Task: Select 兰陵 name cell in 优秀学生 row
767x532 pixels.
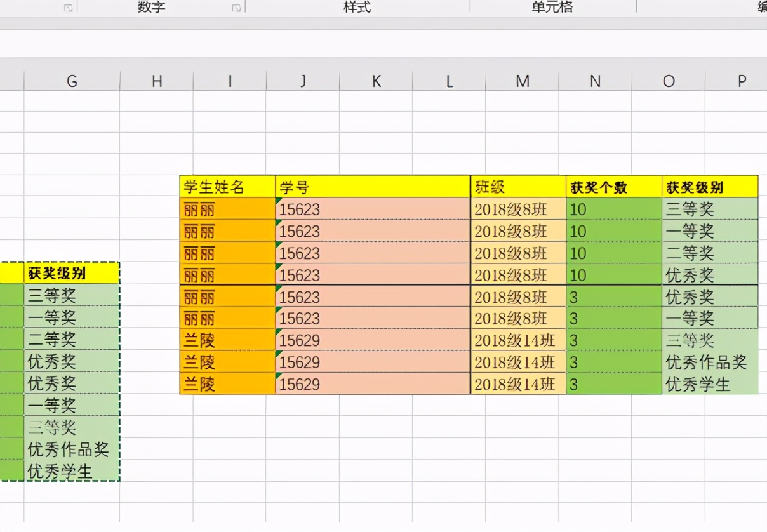Action: pos(228,383)
